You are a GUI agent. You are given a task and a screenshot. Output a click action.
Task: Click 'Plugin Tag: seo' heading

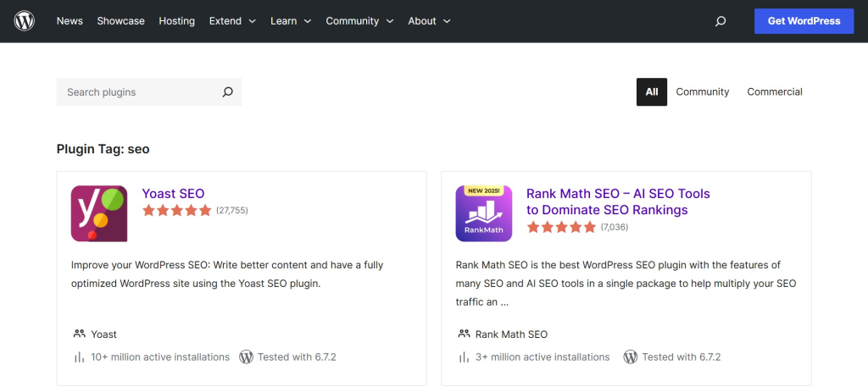tap(103, 149)
